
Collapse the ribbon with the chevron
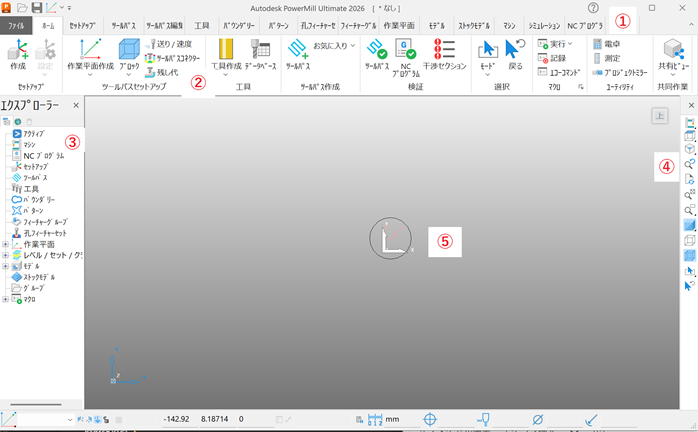691,24
